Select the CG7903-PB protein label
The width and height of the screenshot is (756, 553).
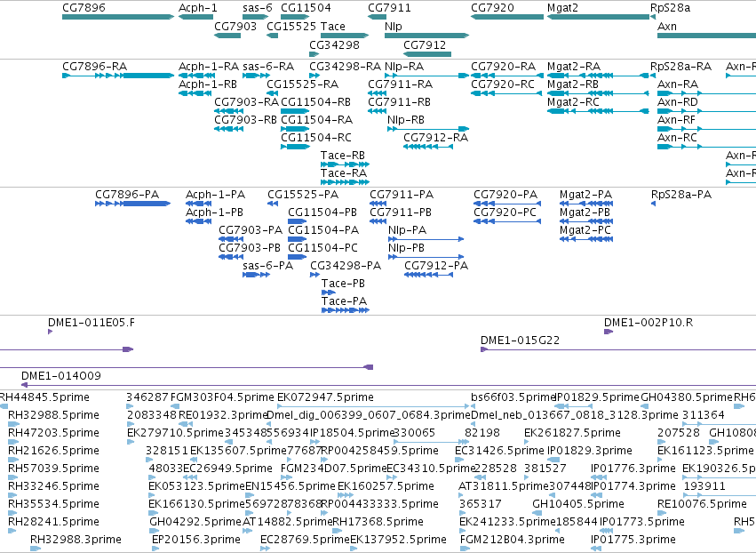pyautogui.click(x=250, y=248)
